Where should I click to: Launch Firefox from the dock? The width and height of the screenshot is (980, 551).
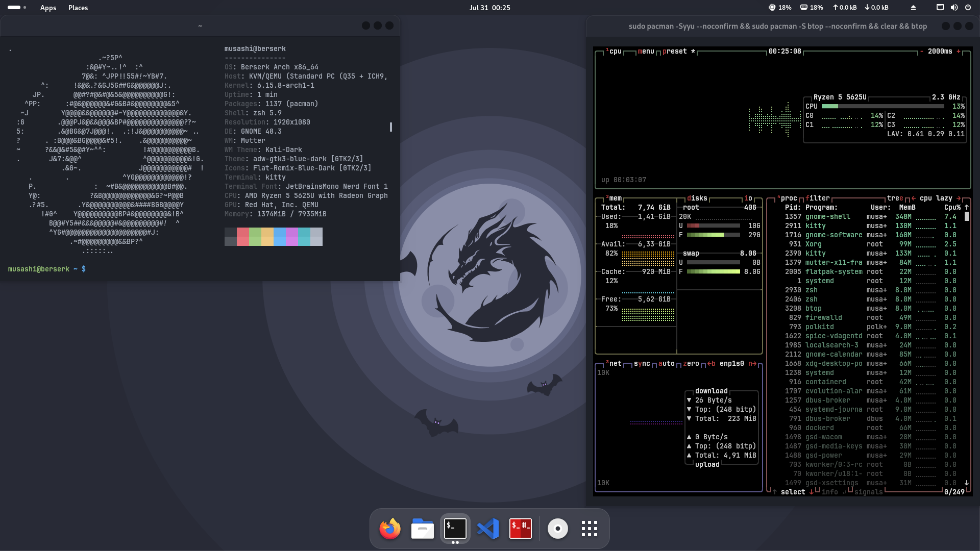(389, 529)
